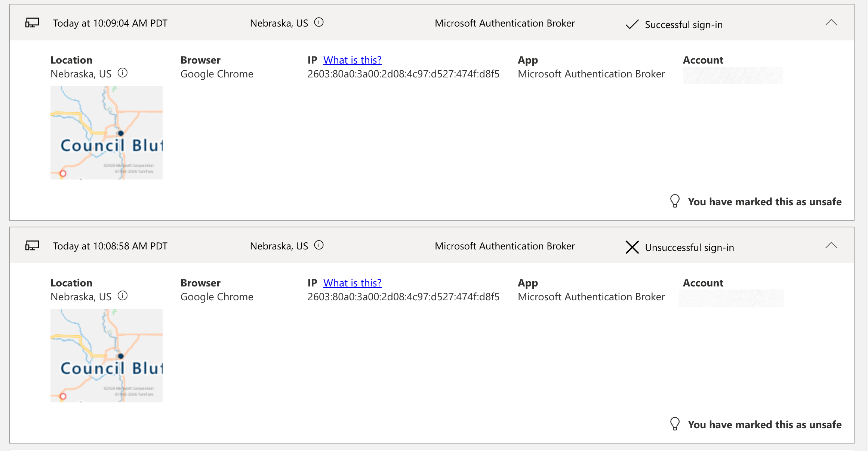Click info icon under Location in successful sign-in details
Viewport: 868px width, 451px height.
click(x=123, y=73)
